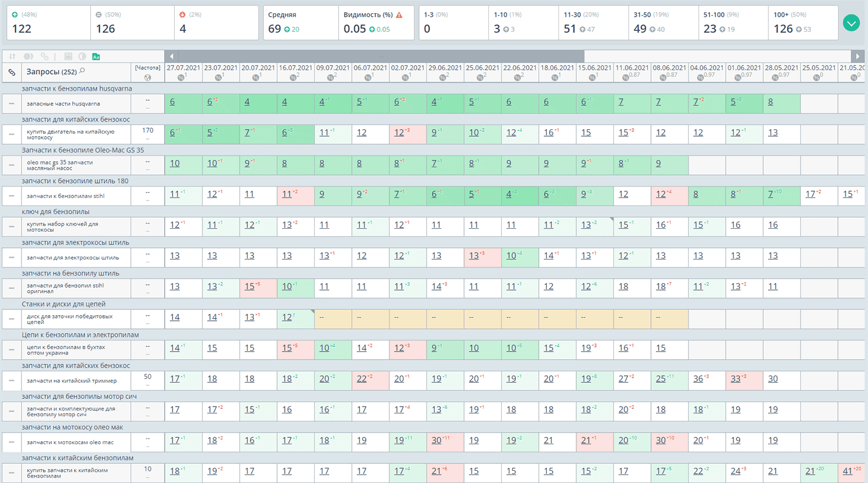Viewport: 868px width, 483px height.
Task: Click minus button for купить набор ключей row
Action: tap(12, 226)
